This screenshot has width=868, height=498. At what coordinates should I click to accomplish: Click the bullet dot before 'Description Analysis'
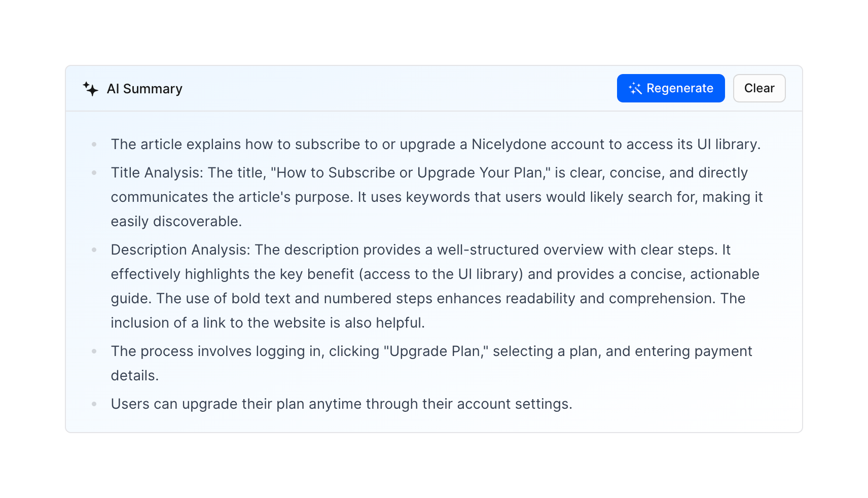point(94,250)
